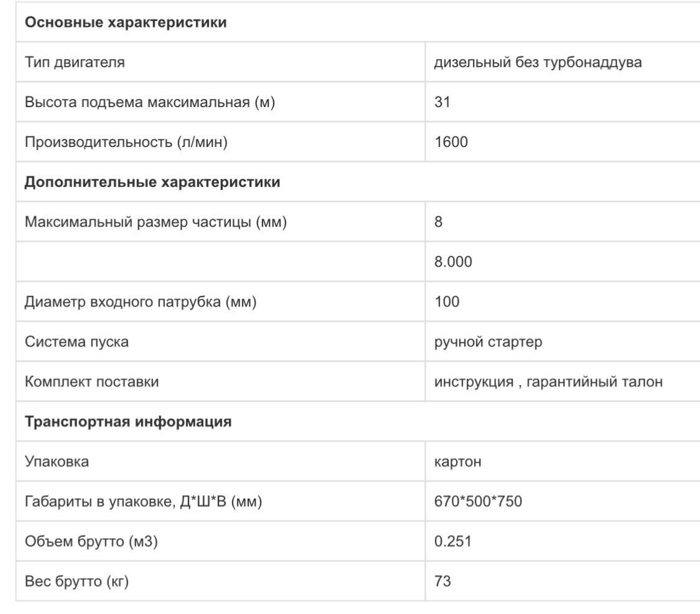Click 'Диаметр входного патрубка (мм)' label
The width and height of the screenshot is (700, 614).
[x=141, y=302]
